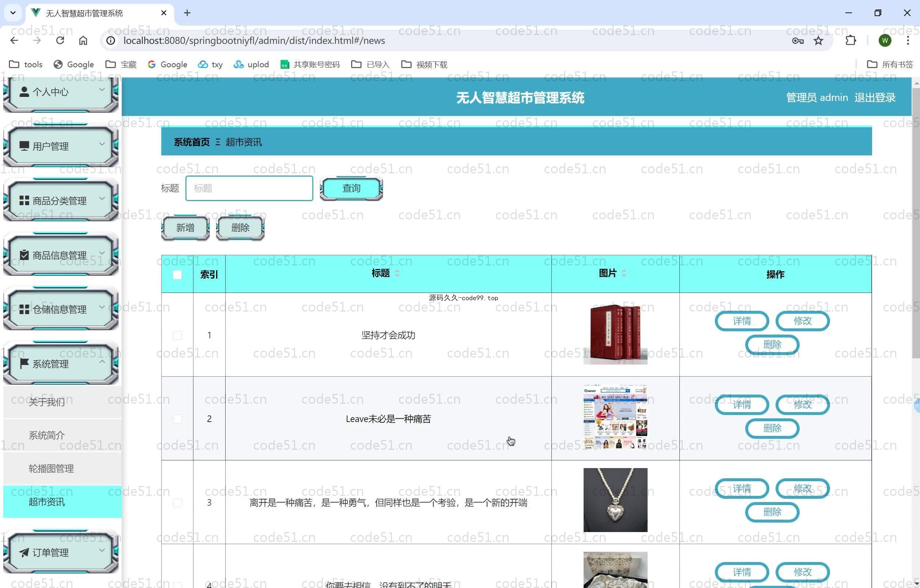The height and width of the screenshot is (588, 920).
Task: Open the Chrome profile avatar W
Action: click(885, 41)
